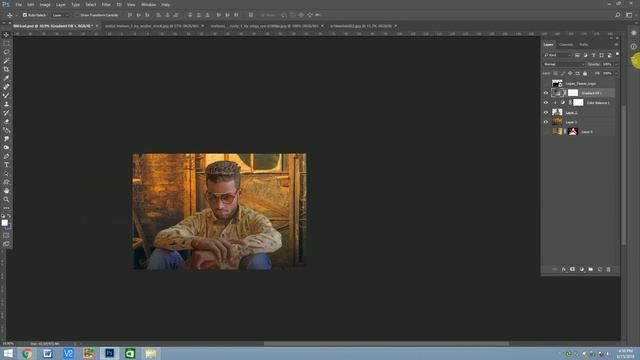Screen dimensions: 640x360
Task: Change screen mode from toolbox bottom icon
Action: pyautogui.click(x=6, y=244)
